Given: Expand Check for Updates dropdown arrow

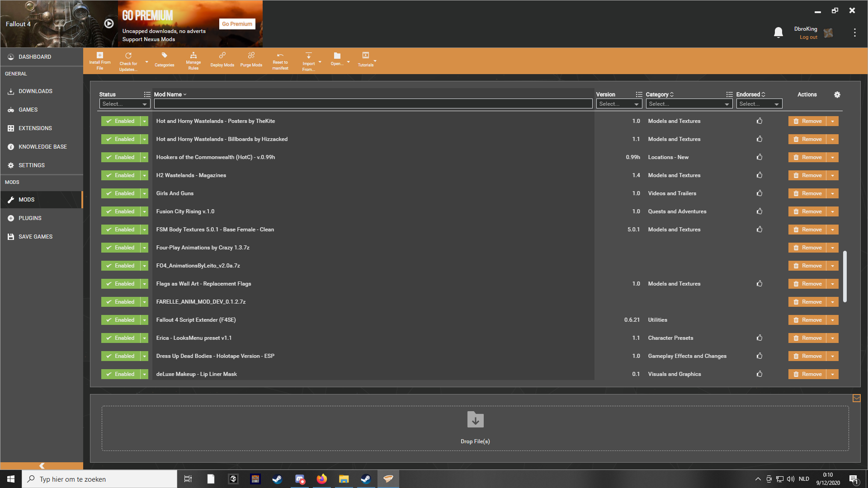Looking at the screenshot, I should tap(146, 62).
